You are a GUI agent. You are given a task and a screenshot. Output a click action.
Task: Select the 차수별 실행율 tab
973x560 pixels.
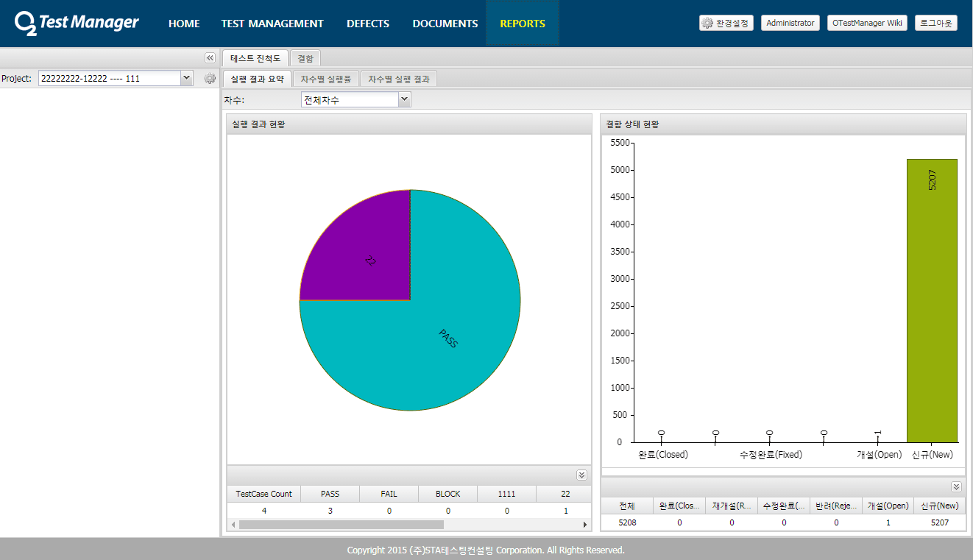[326, 79]
